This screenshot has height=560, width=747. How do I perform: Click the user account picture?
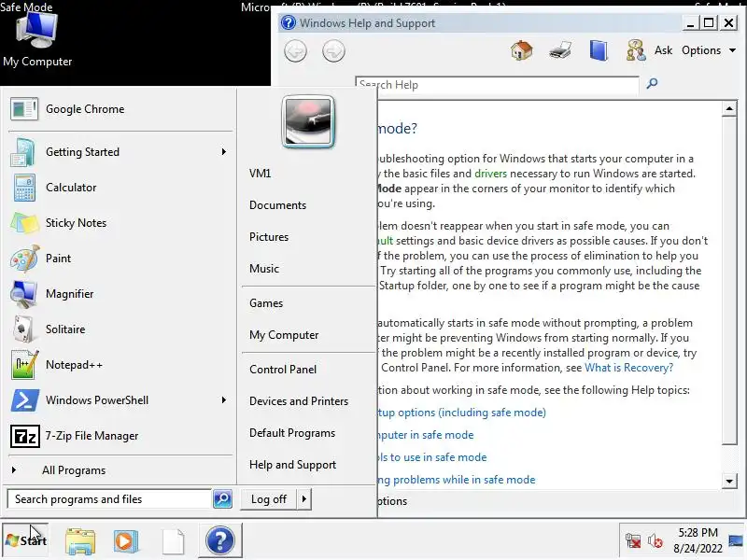coord(308,122)
